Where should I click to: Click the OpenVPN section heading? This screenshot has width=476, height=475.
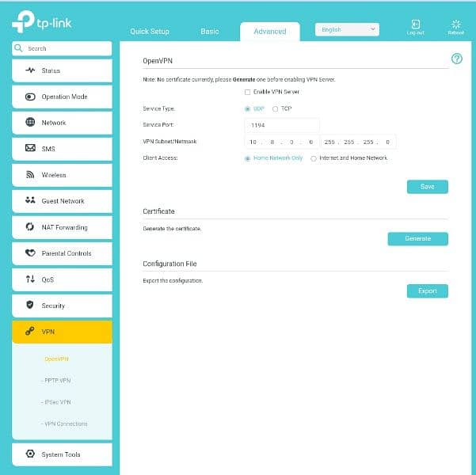click(x=158, y=61)
